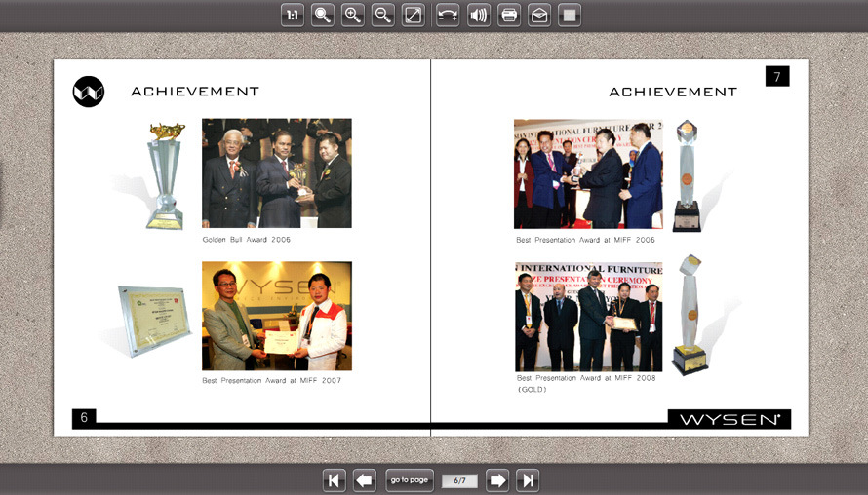868x495 pixels.
Task: Click the round Wysen logo on the left page
Action: click(x=89, y=92)
